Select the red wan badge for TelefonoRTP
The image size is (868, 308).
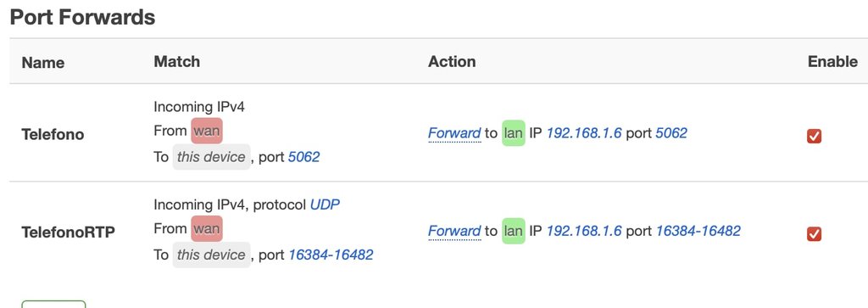(x=207, y=228)
